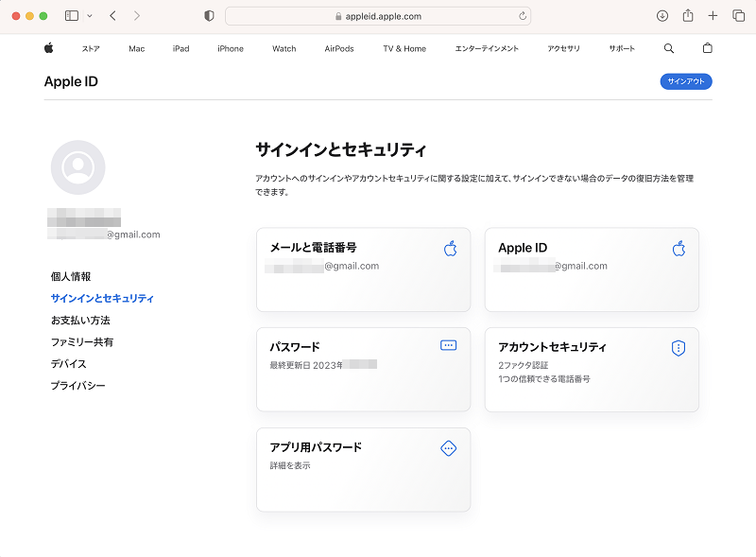756x557 pixels.
Task: Open the パスワード card title
Action: (x=295, y=347)
